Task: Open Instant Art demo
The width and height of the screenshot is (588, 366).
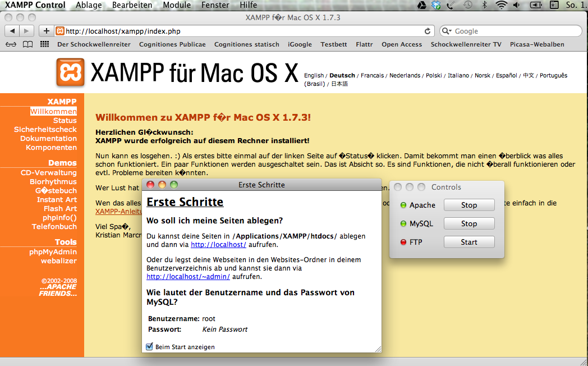Action: 57,199
